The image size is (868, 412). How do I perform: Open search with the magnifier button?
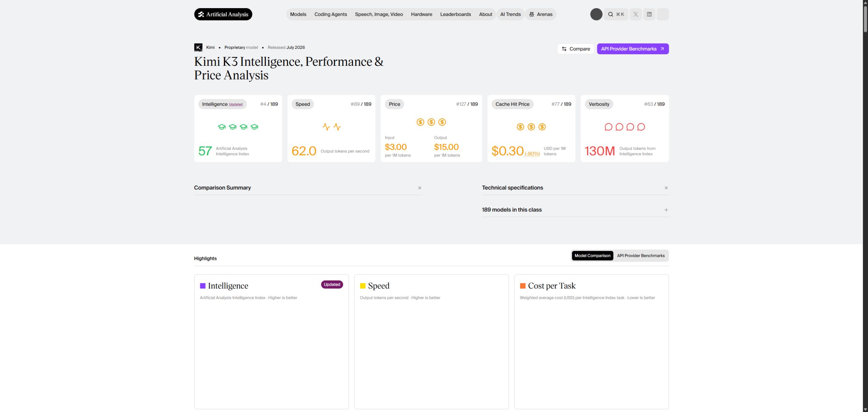(x=616, y=14)
